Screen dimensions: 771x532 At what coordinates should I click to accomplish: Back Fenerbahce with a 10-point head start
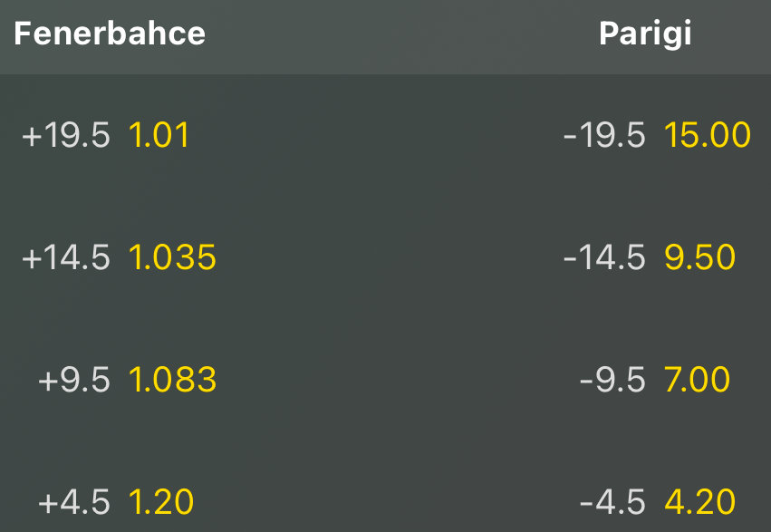(x=172, y=380)
